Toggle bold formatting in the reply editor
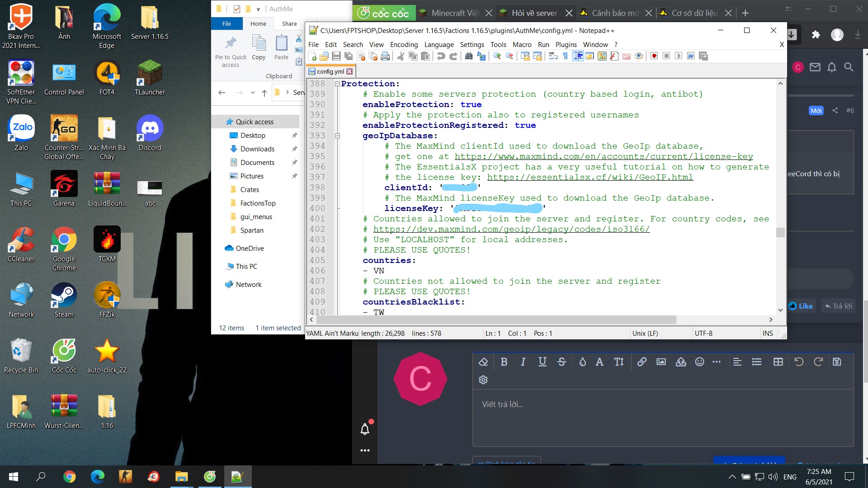Screen dimensions: 868x488 point(504,361)
